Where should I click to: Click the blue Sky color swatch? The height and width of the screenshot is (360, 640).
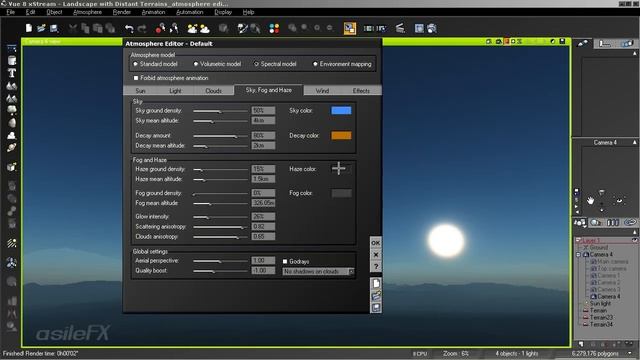[341, 111]
